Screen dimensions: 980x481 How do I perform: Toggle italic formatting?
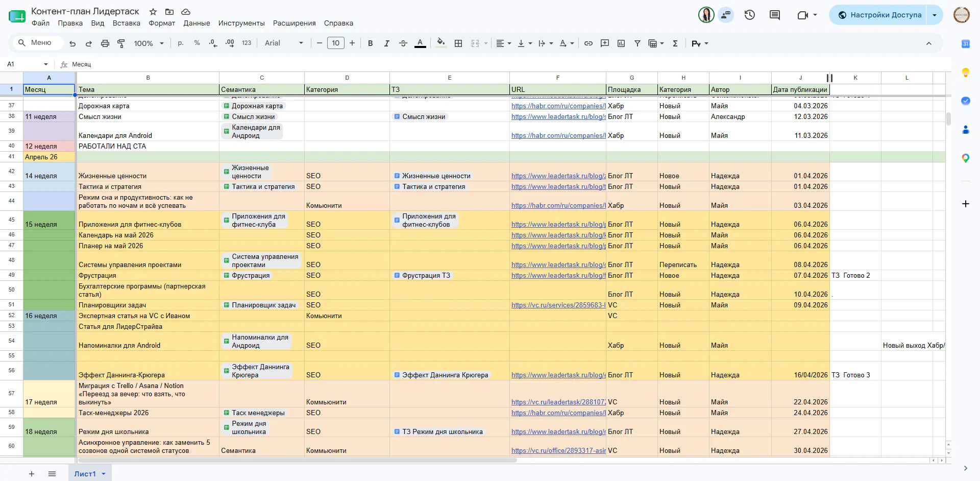[387, 43]
